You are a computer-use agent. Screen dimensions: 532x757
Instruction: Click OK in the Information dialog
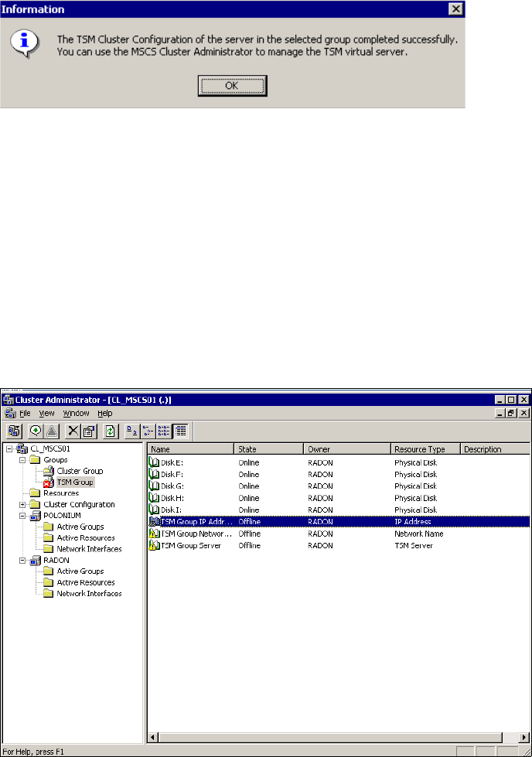(x=232, y=86)
